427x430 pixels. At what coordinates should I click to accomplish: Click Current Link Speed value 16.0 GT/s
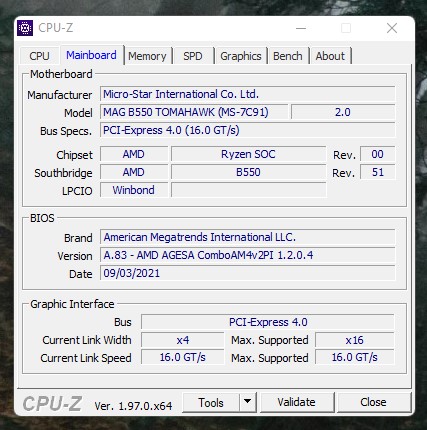(183, 357)
